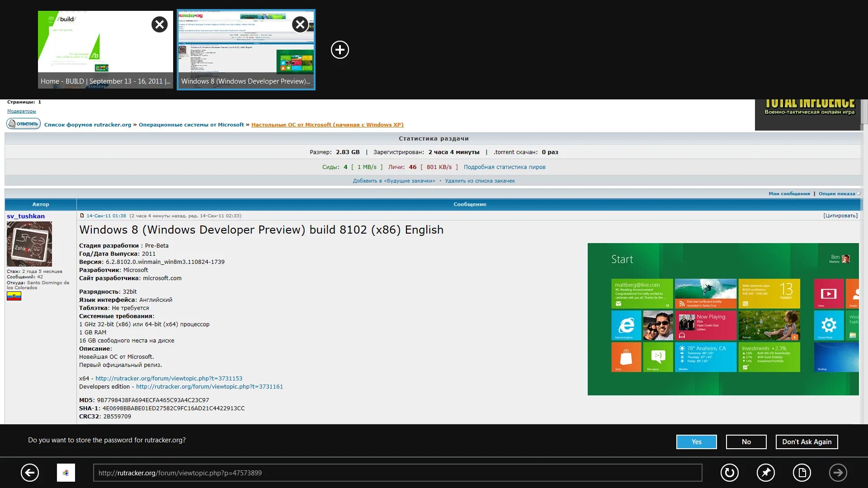
Task: Click the SHA-1 hash value text
Action: pyautogui.click(x=174, y=408)
